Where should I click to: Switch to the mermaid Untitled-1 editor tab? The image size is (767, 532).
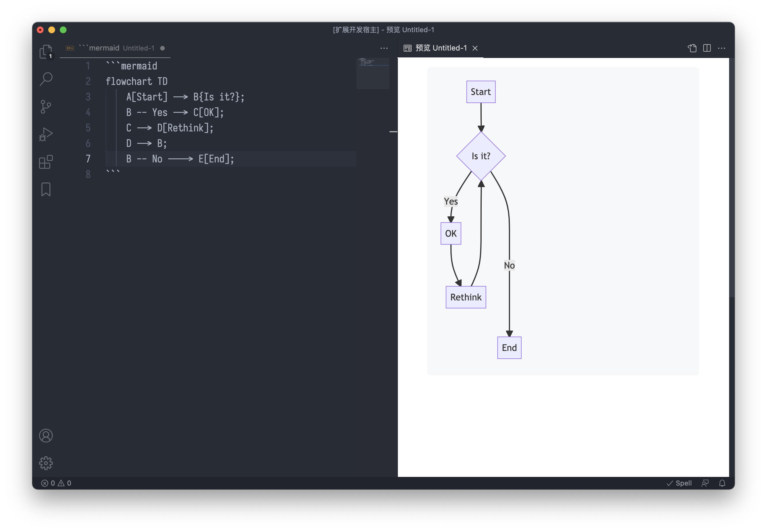coord(110,48)
